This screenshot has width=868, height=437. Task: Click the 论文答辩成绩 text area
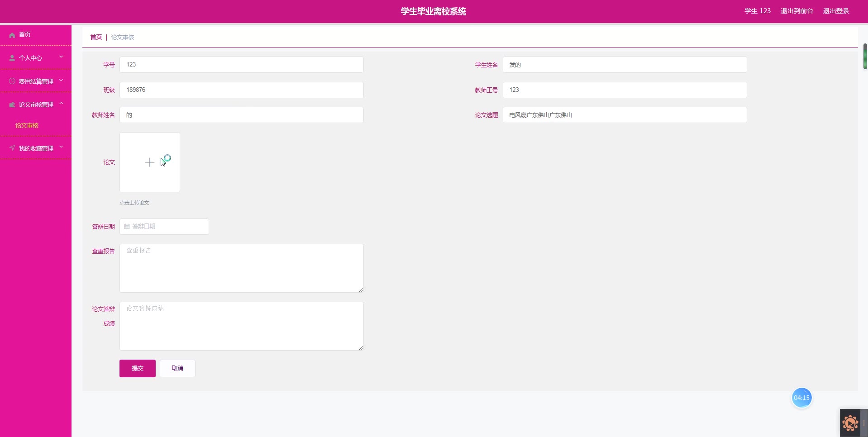pyautogui.click(x=242, y=326)
